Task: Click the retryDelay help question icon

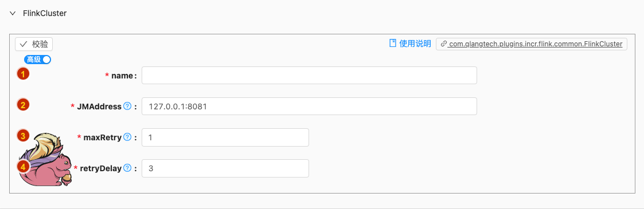Action: (127, 168)
